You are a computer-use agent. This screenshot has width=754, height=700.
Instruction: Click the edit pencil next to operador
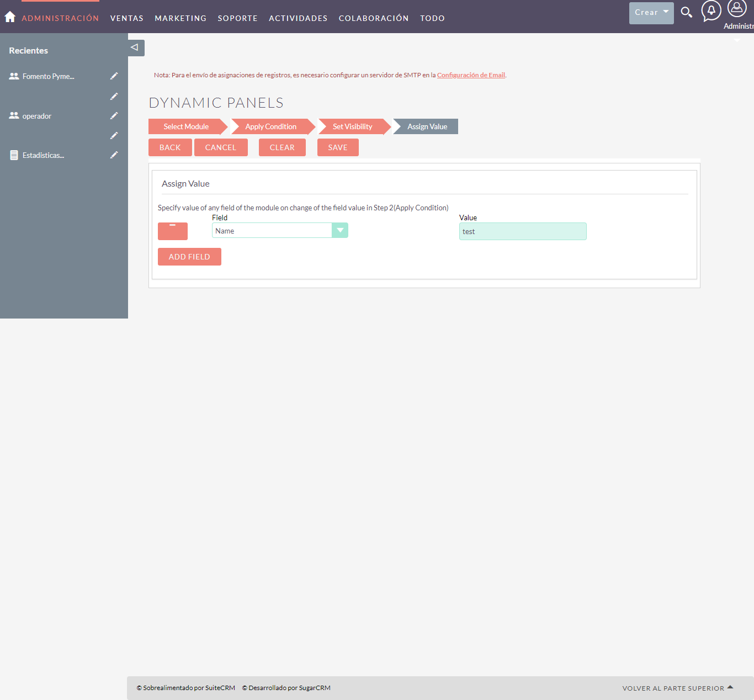pyautogui.click(x=114, y=116)
